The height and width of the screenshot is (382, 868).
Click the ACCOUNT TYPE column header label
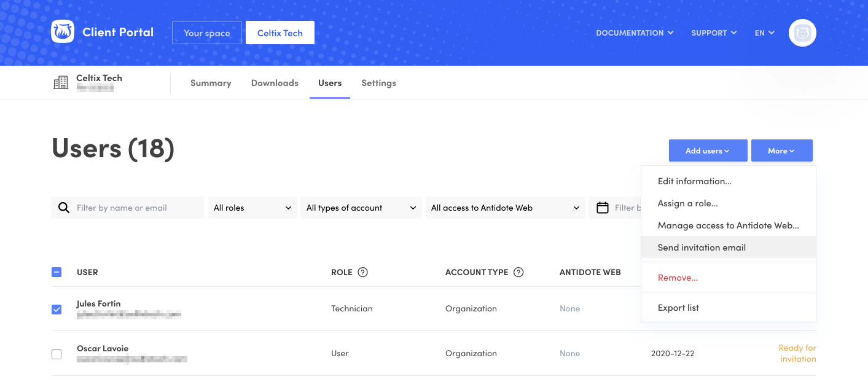pyautogui.click(x=477, y=272)
